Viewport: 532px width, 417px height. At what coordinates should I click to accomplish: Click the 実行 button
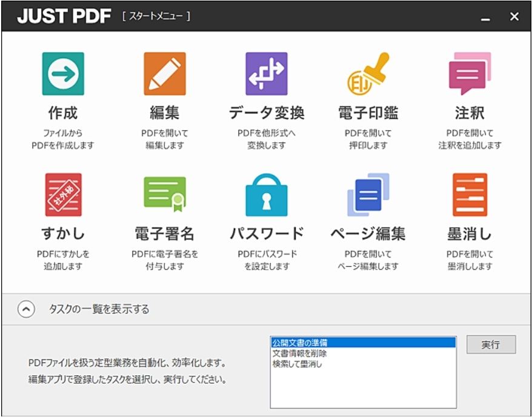pos(491,345)
